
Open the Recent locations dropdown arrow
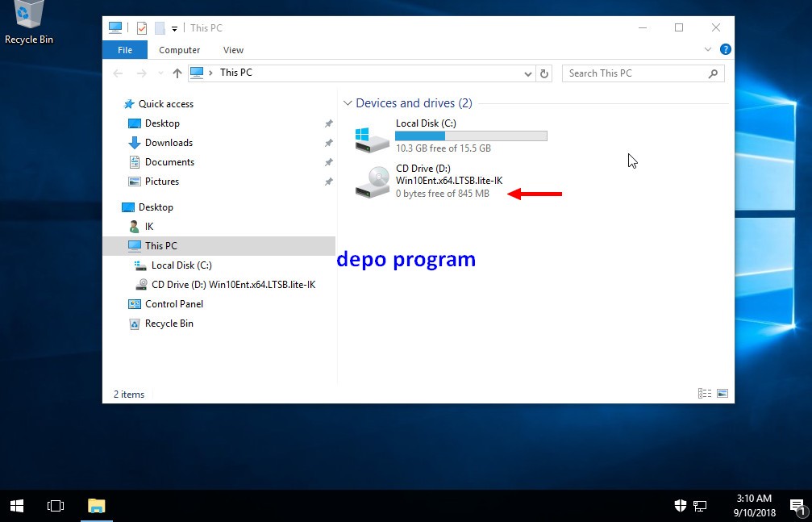(160, 73)
